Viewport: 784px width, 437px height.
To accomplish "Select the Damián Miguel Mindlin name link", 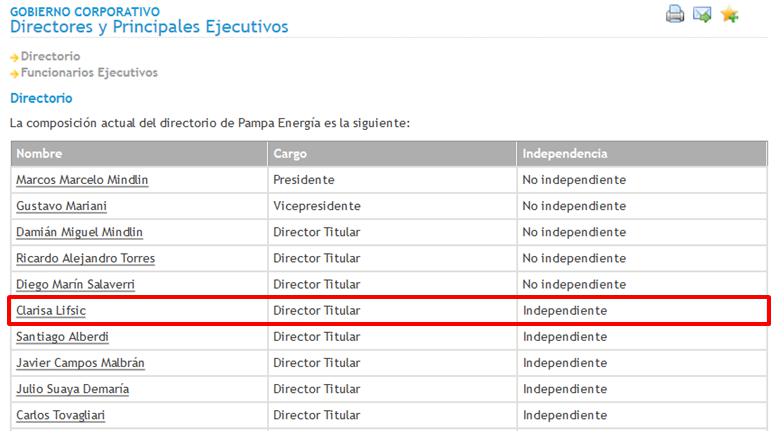I will click(79, 232).
